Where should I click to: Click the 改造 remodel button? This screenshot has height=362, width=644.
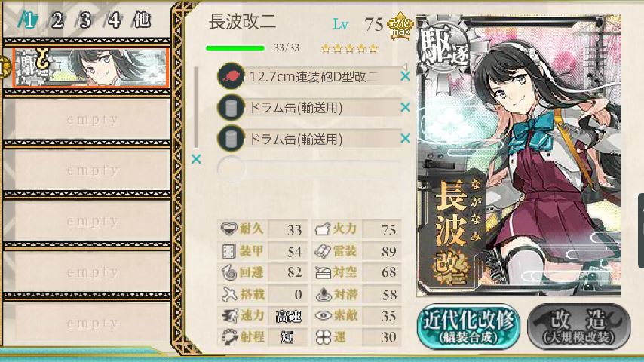(578, 327)
